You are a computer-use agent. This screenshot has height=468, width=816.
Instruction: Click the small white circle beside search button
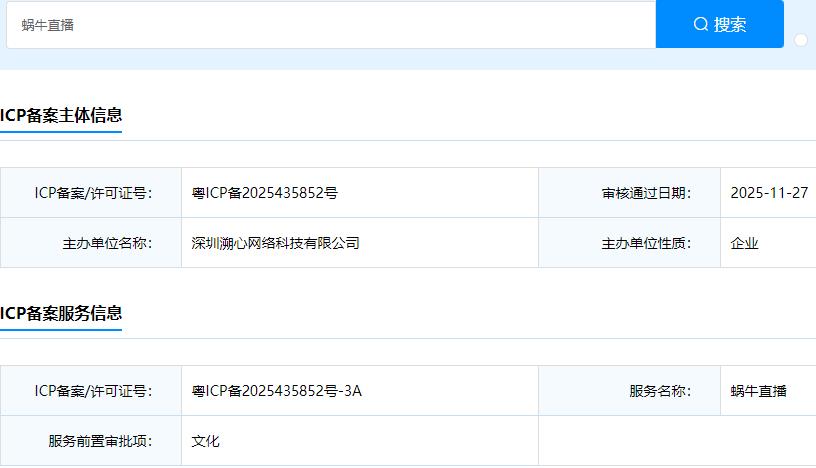coord(801,40)
